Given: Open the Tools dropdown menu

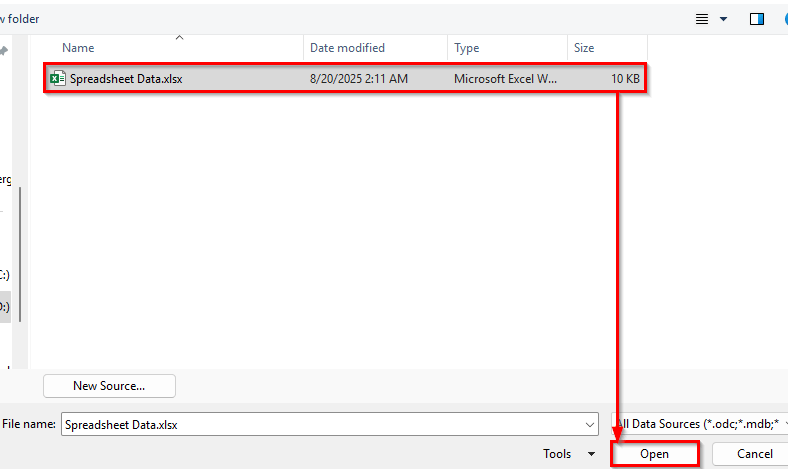Looking at the screenshot, I should tap(566, 454).
